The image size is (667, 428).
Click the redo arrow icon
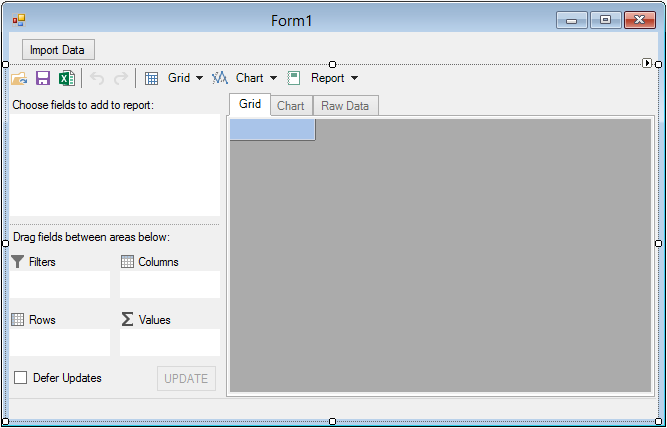pos(120,78)
